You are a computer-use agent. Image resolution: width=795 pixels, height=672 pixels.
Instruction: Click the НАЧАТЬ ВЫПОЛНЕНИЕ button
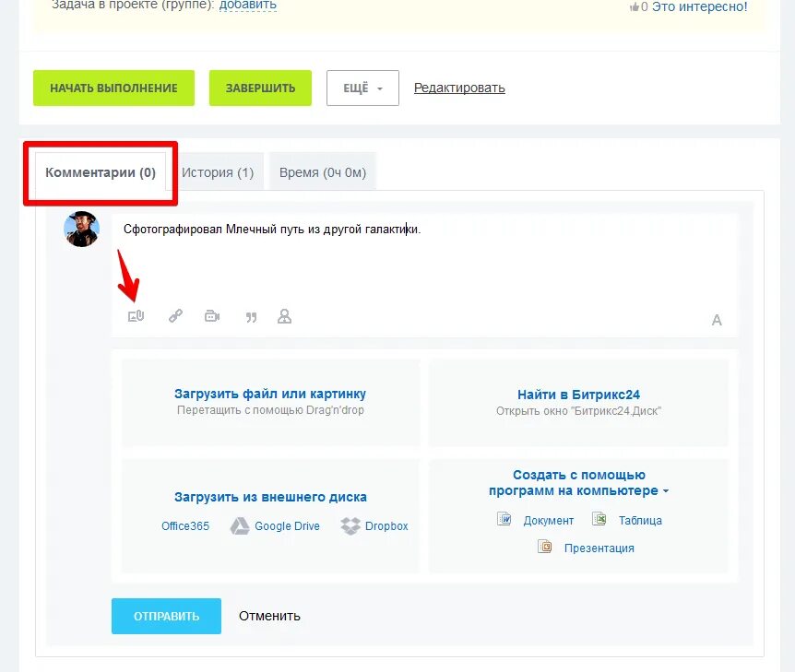coord(113,88)
